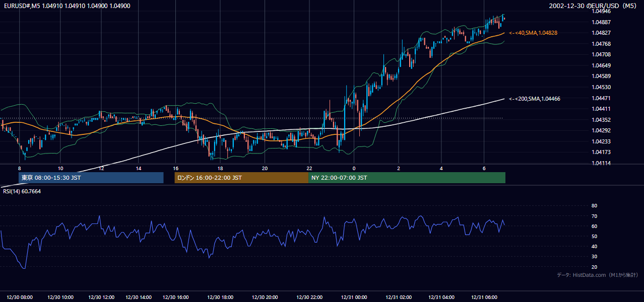Click the Tokyo 08:00-15:30 JST session bar
This screenshot has width=644, height=302.
pos(91,178)
